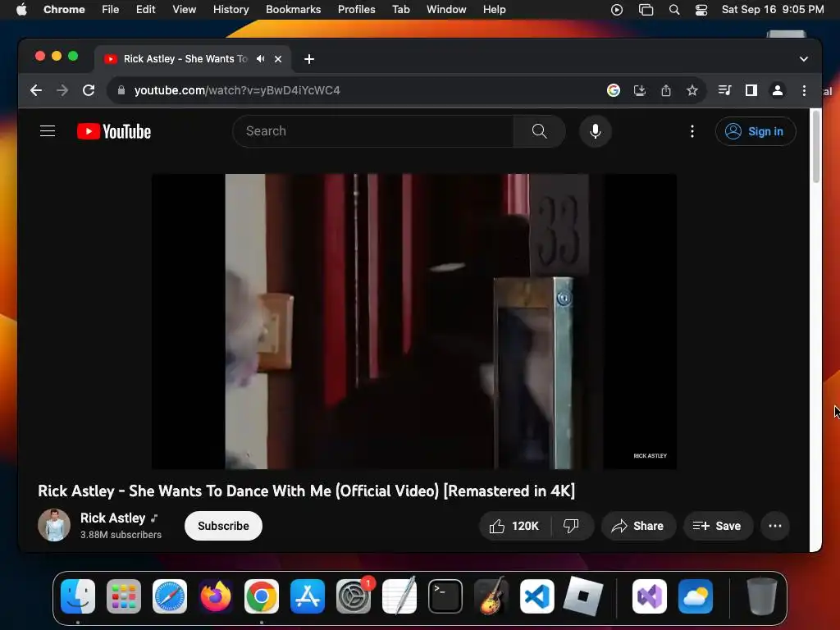Open a new Chrome tab
Image resolution: width=840 pixels, height=630 pixels.
pyautogui.click(x=309, y=59)
